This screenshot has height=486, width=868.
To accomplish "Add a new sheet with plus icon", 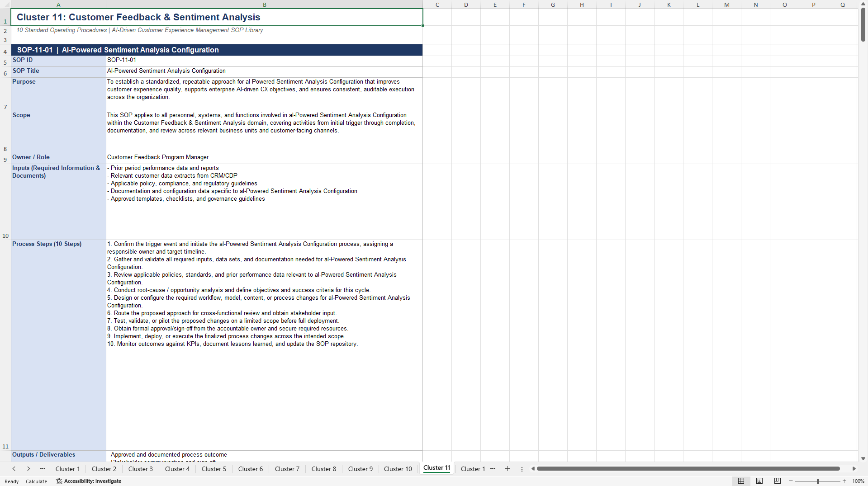I will click(x=507, y=469).
